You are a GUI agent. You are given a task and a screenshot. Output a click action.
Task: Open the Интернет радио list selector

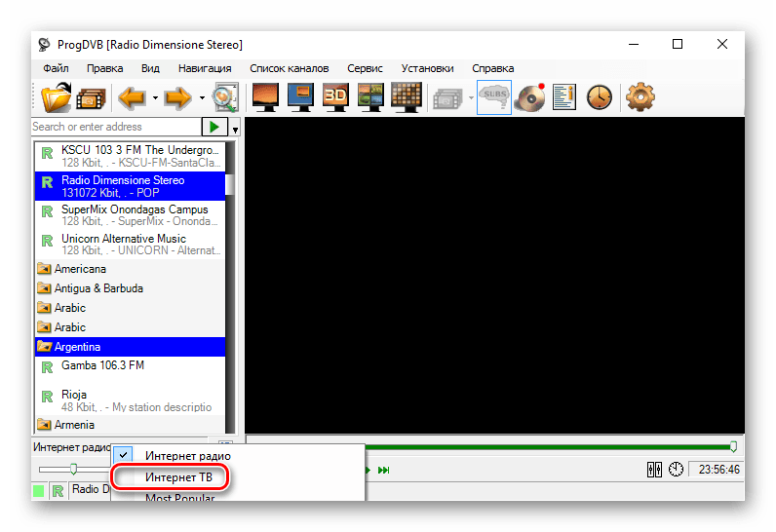(x=71, y=447)
